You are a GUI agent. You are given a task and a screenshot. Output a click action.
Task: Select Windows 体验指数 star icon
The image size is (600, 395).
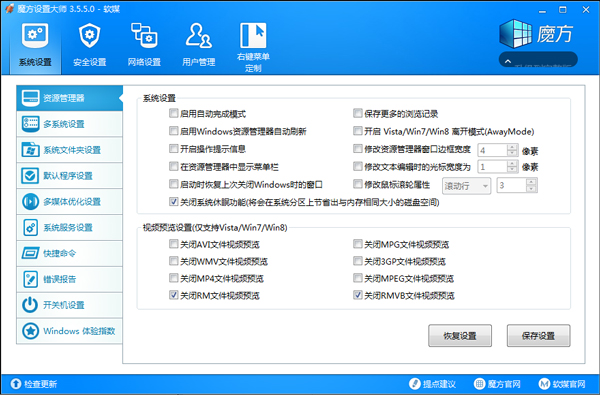[x=30, y=331]
